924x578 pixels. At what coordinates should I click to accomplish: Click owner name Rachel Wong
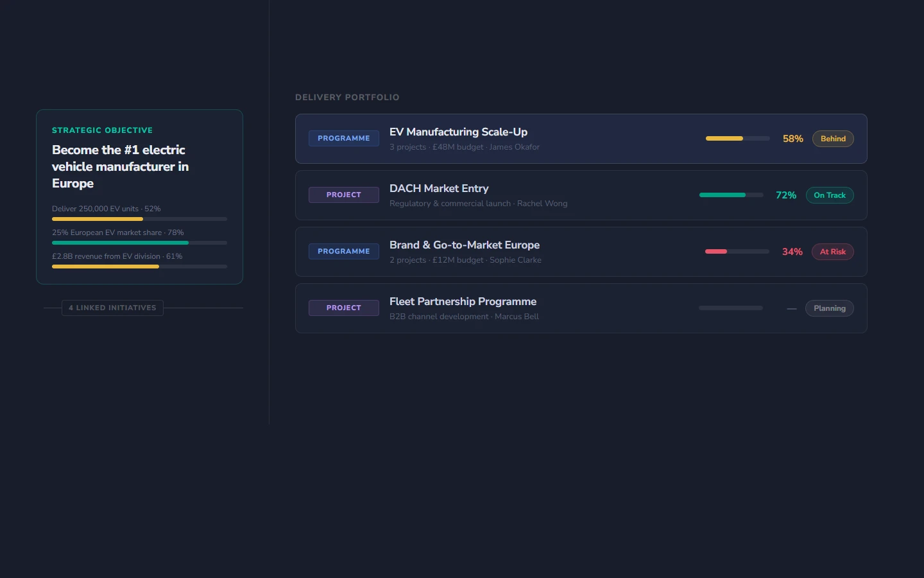point(542,203)
